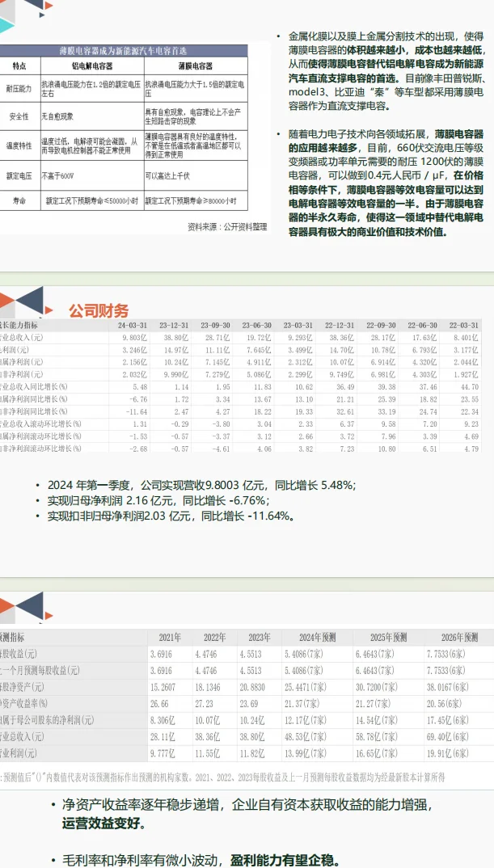494x868 pixels.
Task: Click the 36.49 growth cell
Action: pos(347,387)
